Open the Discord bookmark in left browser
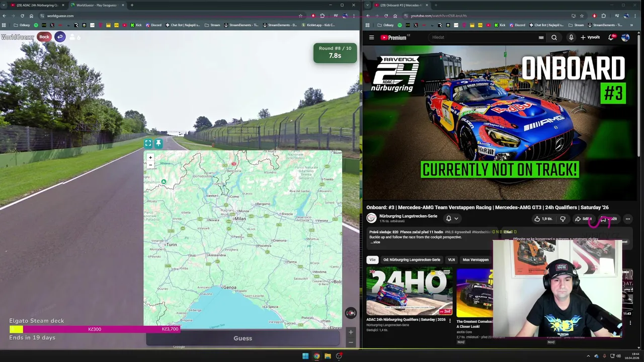 (152, 25)
